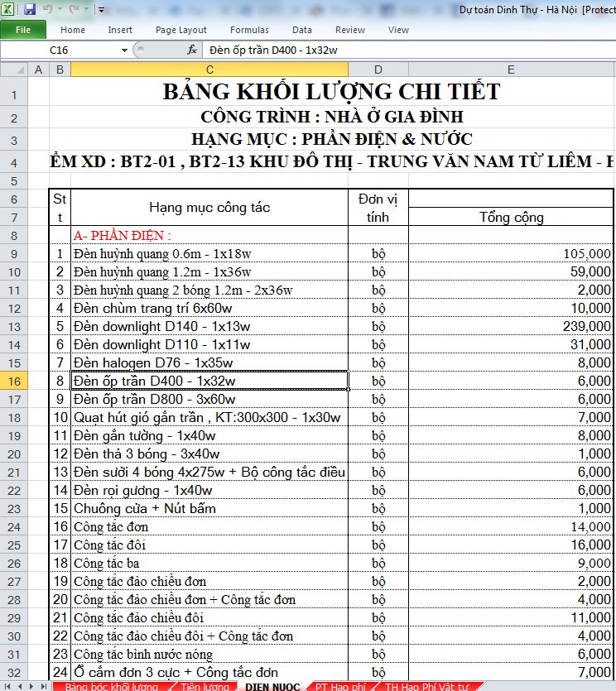Viewport: 616px width, 691px height.
Task: Click the Insert Function fx icon
Action: (x=192, y=50)
